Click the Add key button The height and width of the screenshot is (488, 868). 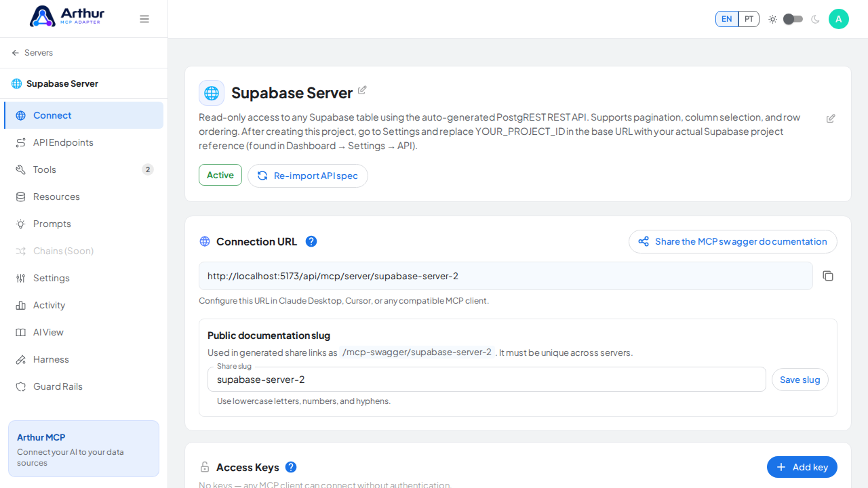pyautogui.click(x=802, y=467)
